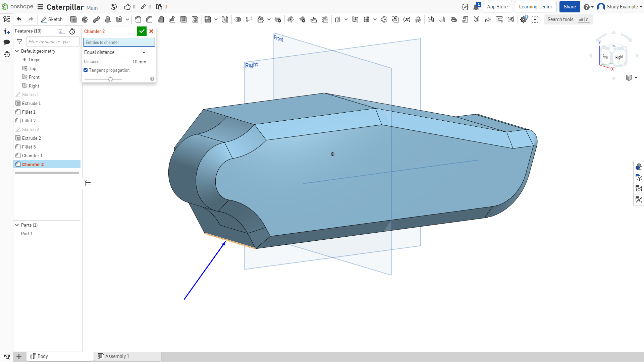Click the feature regeneration timer icon
This screenshot has width=644, height=362.
[72, 31]
